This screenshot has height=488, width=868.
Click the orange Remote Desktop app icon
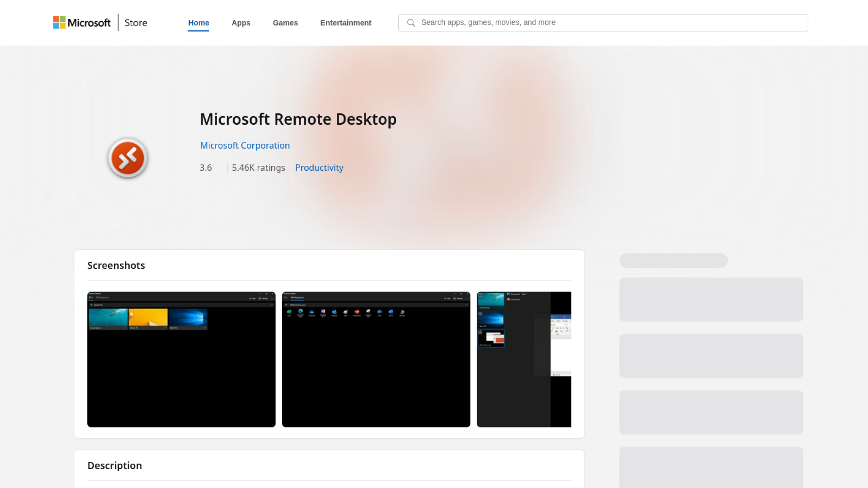[x=128, y=158]
